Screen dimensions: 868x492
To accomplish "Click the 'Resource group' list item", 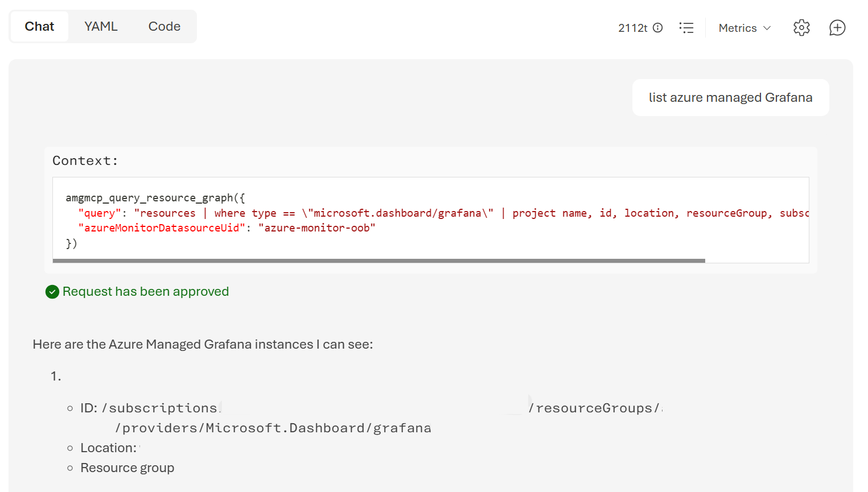I will click(x=127, y=468).
